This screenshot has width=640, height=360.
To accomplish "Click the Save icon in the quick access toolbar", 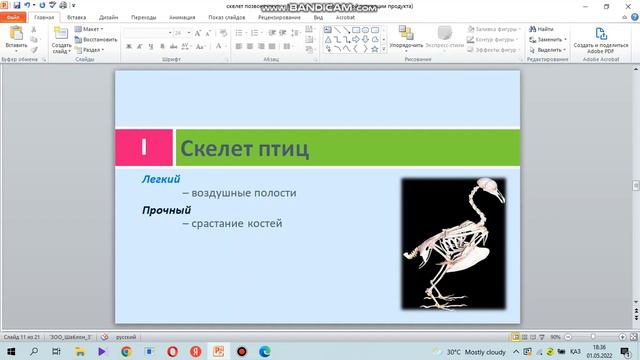I will click(x=17, y=5).
